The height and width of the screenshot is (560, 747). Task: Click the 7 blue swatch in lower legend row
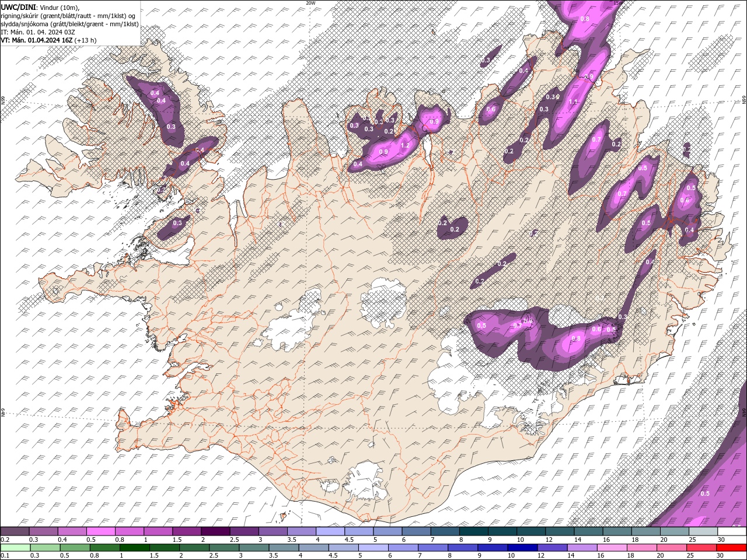[x=433, y=548]
